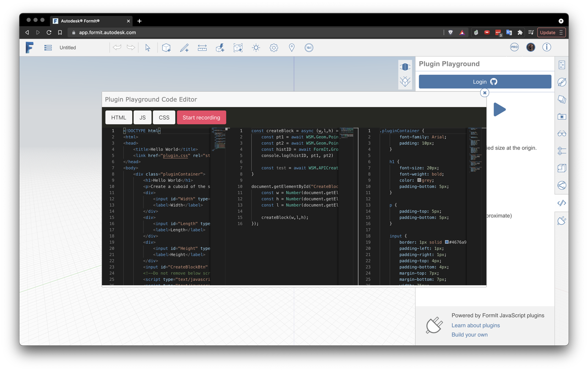
Task: Click the Login with GitHub button
Action: (x=485, y=82)
